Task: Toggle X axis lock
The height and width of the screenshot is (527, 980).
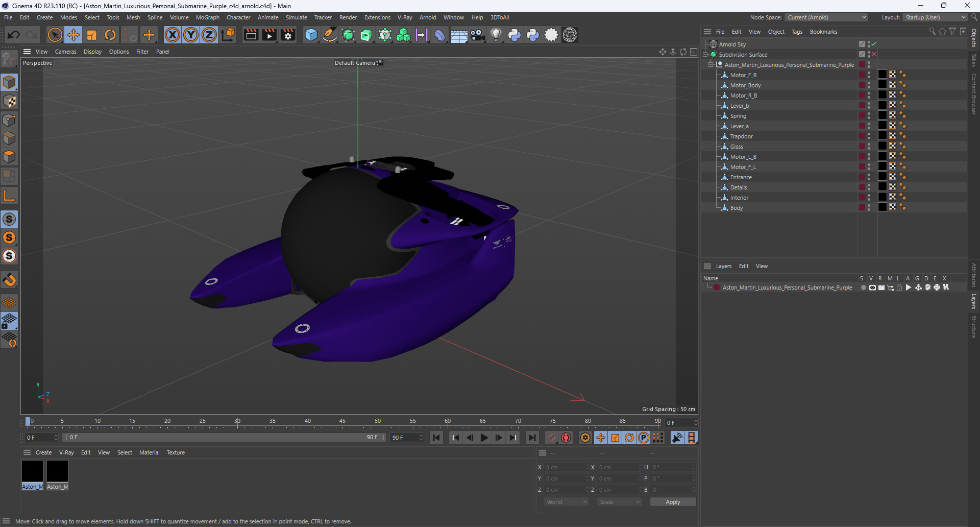Action: click(x=173, y=35)
